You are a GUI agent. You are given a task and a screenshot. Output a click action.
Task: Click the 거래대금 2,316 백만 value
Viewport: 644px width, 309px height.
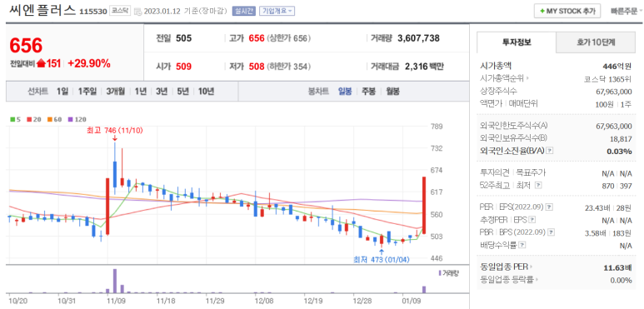tap(424, 66)
